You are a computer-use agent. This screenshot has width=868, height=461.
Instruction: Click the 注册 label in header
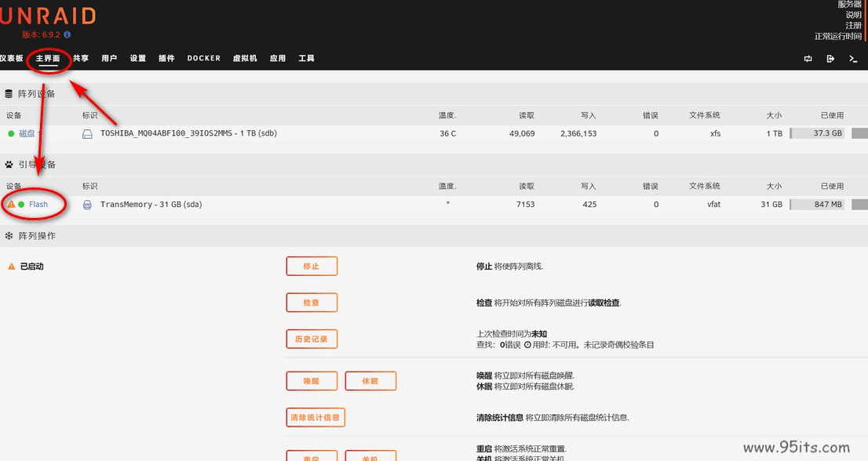point(854,25)
